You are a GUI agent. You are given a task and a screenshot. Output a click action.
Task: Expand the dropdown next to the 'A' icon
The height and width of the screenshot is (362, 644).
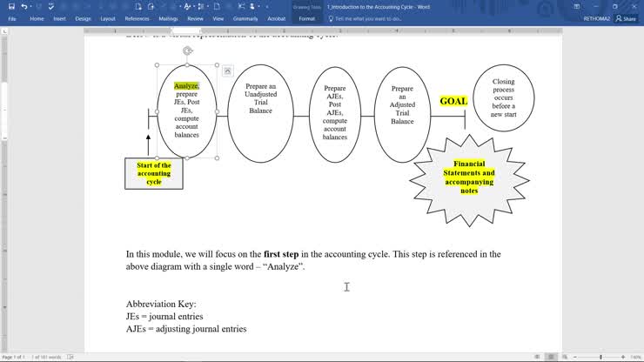[194, 7]
